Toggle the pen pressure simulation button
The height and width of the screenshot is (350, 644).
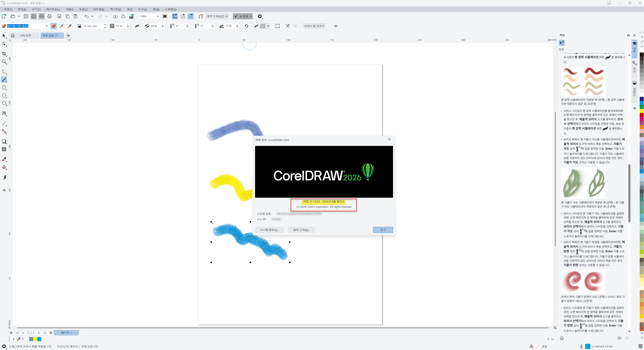click(137, 26)
